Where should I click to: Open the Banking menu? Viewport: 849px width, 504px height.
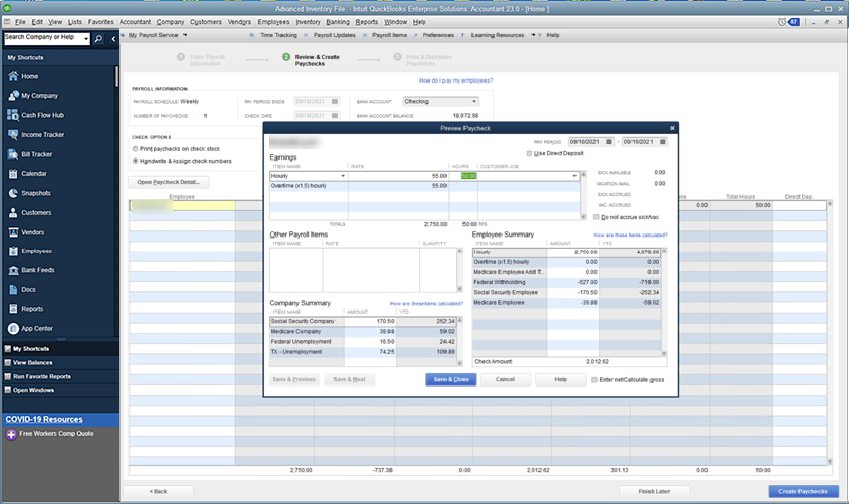click(x=337, y=21)
